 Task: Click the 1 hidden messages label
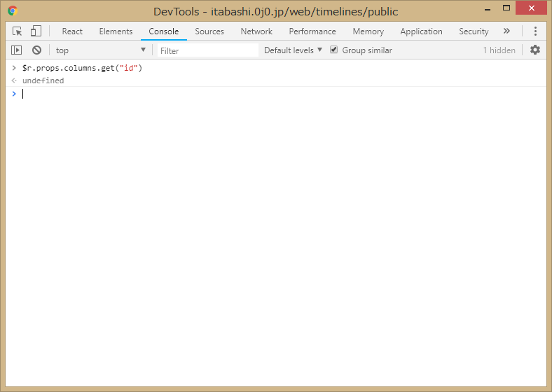click(499, 50)
